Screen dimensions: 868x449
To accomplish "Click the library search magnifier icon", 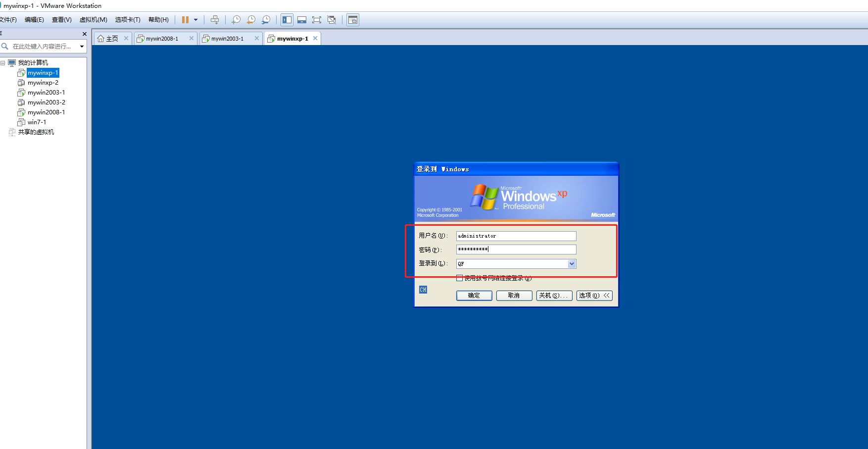I will 5,47.
